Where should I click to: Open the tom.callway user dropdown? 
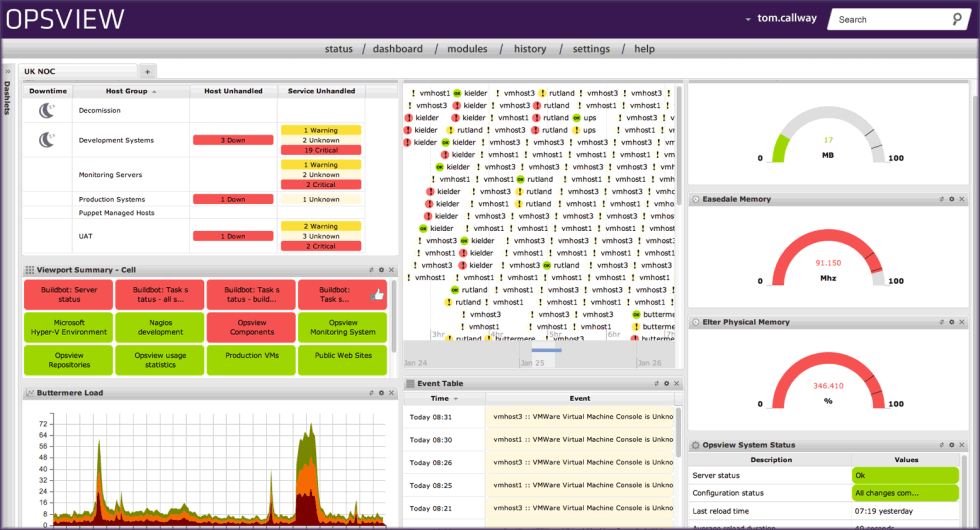(x=781, y=19)
